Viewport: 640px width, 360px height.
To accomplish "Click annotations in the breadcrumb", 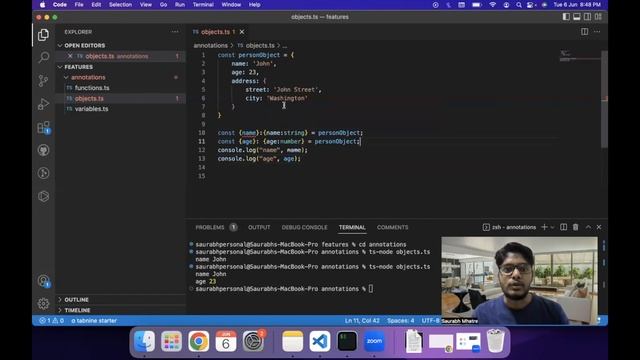I will [x=211, y=45].
